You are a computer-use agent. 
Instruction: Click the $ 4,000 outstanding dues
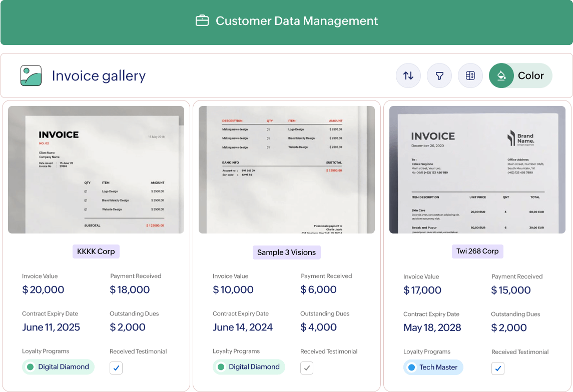pos(318,327)
